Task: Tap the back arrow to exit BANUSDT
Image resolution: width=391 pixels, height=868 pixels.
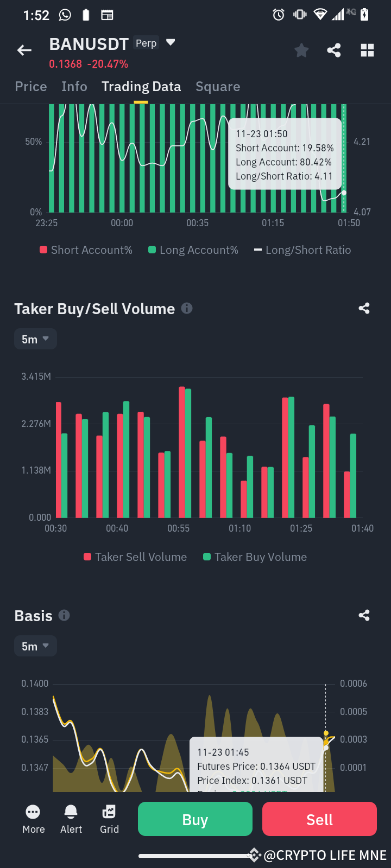Action: (x=24, y=50)
